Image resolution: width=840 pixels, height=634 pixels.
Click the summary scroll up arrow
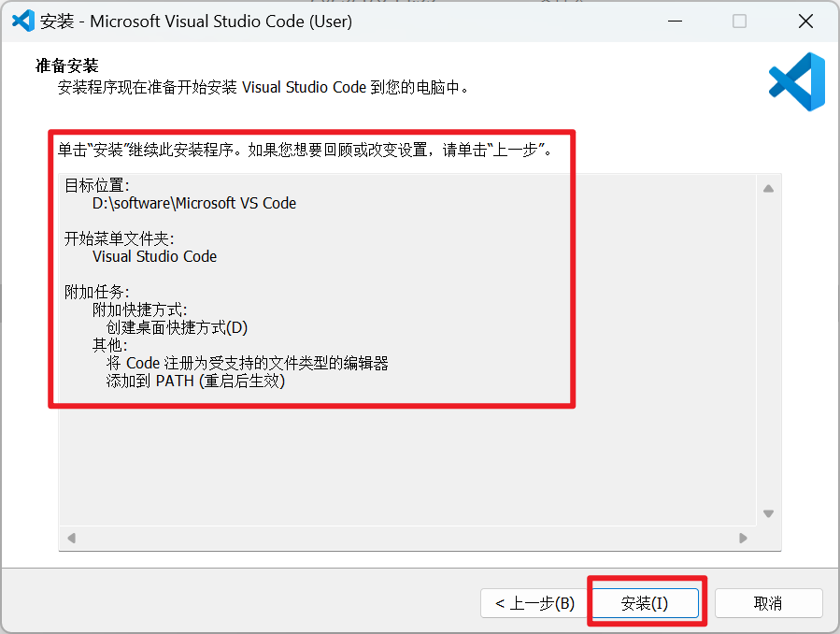[x=768, y=189]
